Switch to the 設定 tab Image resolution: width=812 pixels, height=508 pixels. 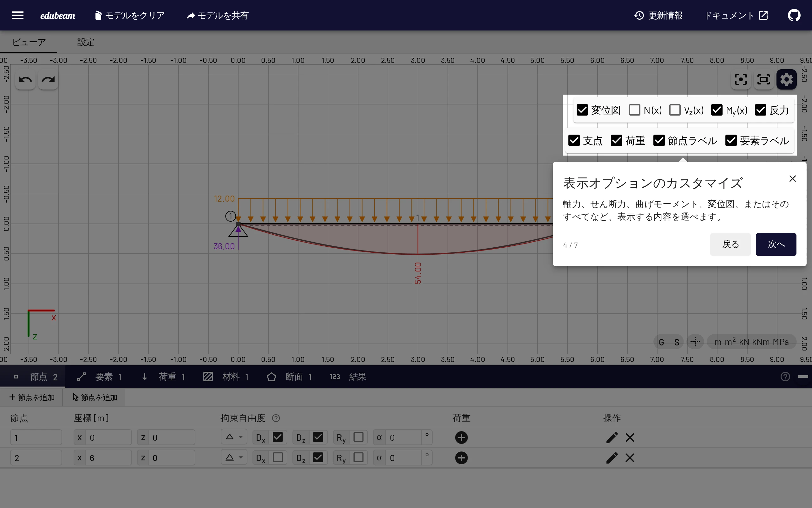tap(86, 42)
